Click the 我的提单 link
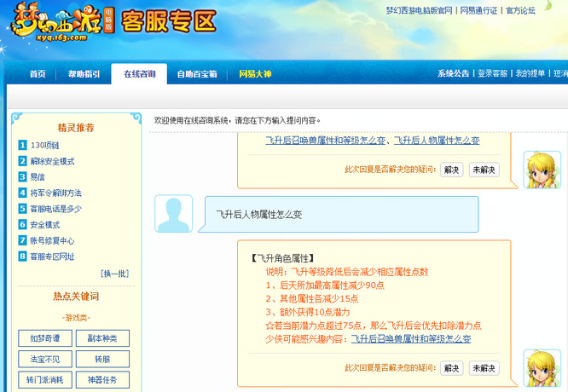 530,73
